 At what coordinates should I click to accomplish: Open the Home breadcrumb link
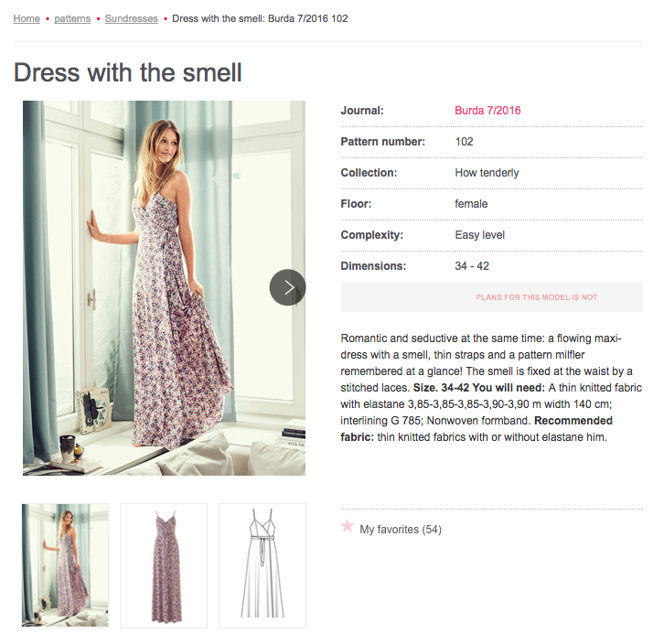[x=27, y=18]
